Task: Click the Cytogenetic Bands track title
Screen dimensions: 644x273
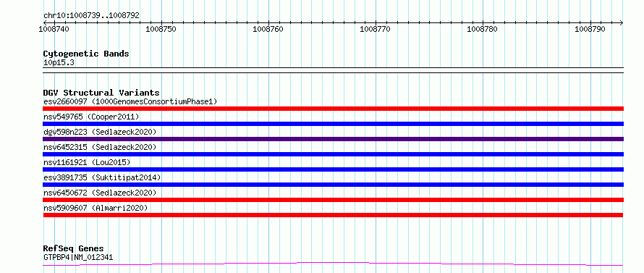Action: coord(86,54)
